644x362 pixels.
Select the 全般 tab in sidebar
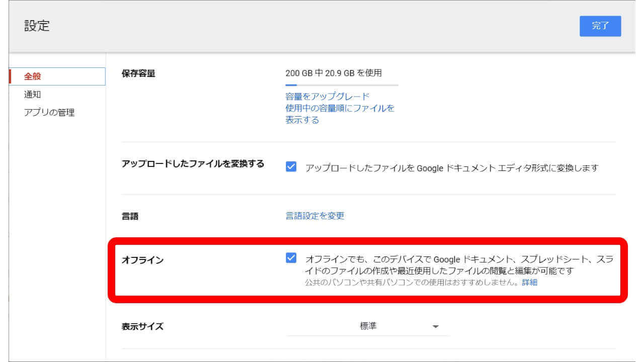[33, 76]
